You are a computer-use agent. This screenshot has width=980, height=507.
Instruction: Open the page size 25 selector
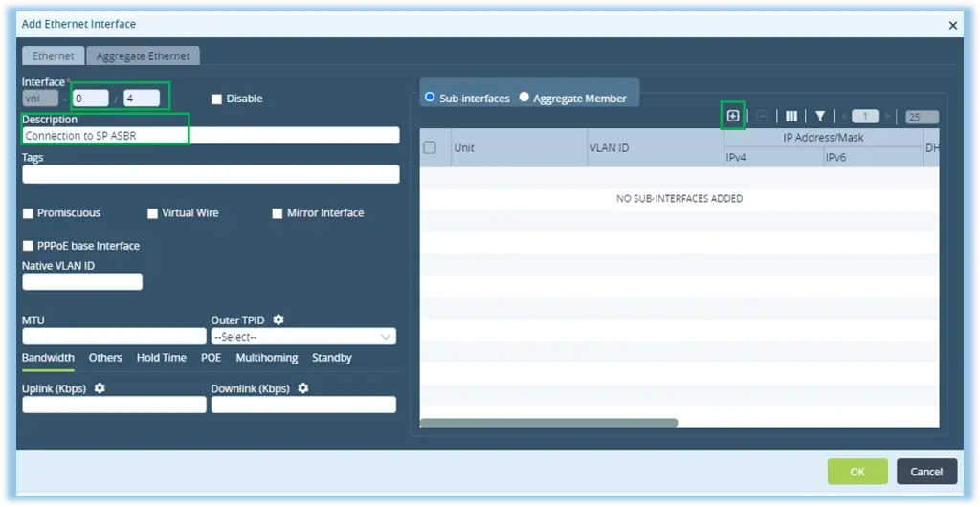(x=922, y=117)
